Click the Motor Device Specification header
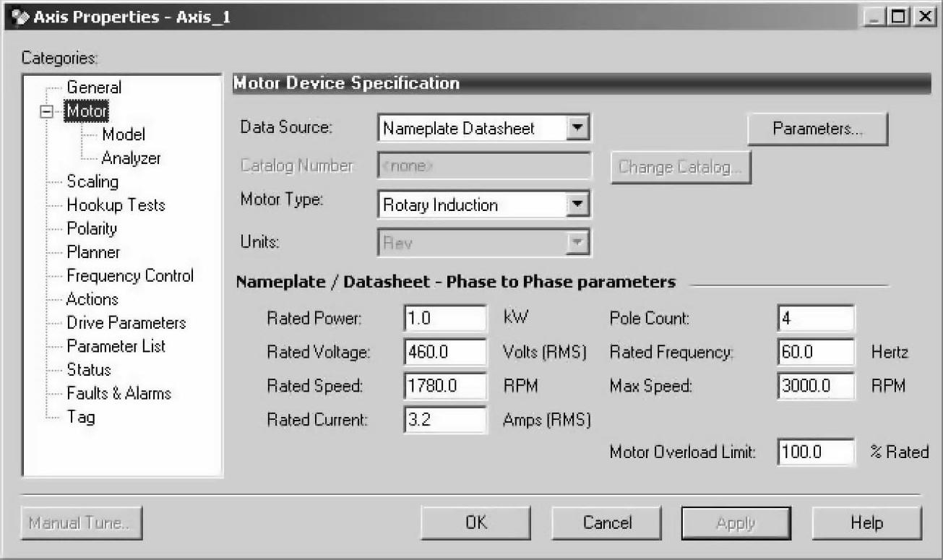943x560 pixels. [582, 84]
